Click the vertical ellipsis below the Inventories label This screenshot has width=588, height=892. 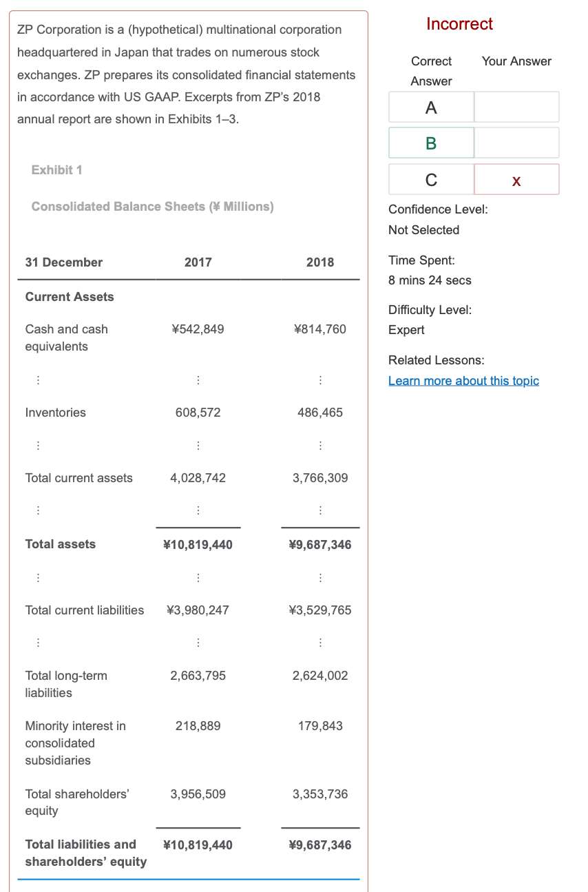(x=38, y=446)
